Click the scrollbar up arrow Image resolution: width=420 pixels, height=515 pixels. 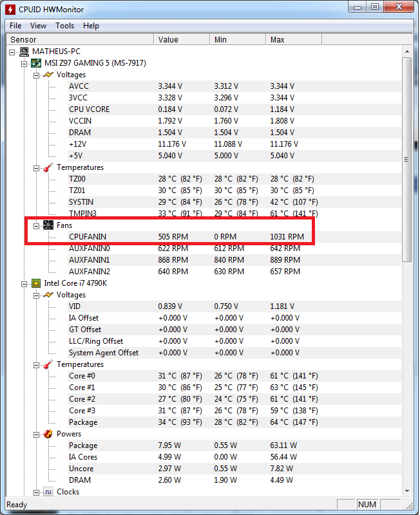click(x=407, y=51)
